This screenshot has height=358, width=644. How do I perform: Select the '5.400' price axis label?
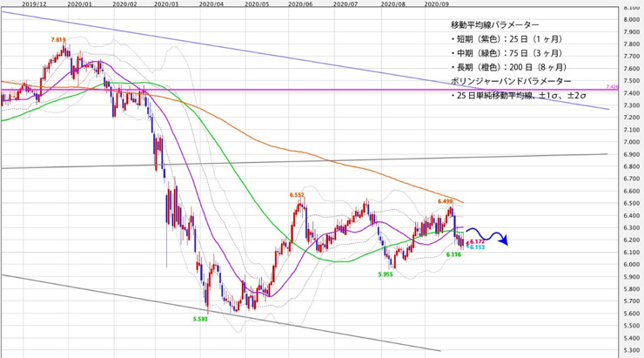tap(631, 338)
